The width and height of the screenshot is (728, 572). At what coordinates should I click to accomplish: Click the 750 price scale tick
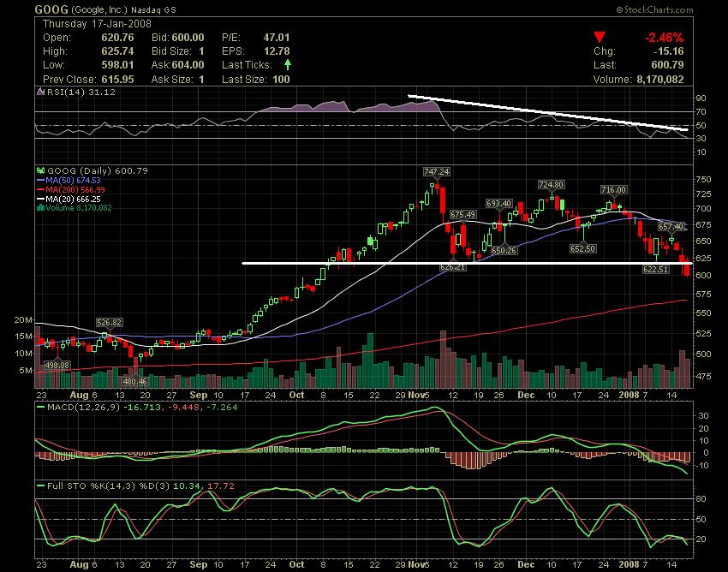pyautogui.click(x=703, y=180)
